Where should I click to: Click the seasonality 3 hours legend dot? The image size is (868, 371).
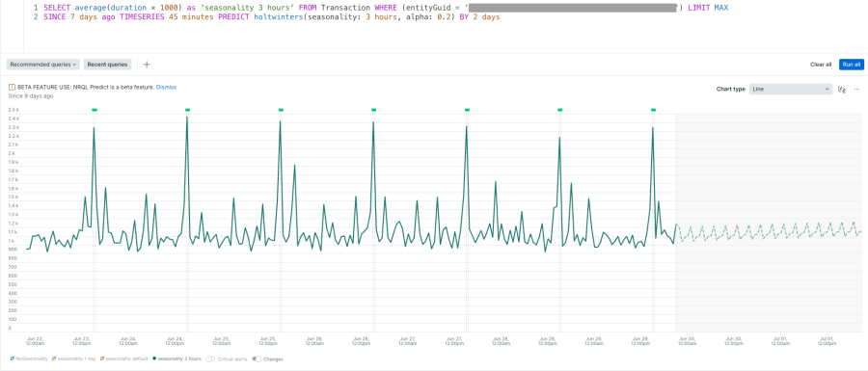click(x=154, y=358)
